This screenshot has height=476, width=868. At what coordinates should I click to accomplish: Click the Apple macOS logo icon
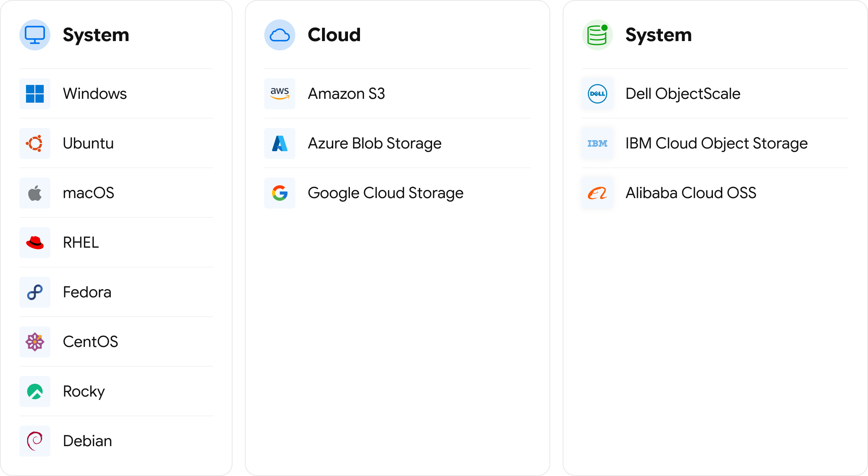pos(35,193)
